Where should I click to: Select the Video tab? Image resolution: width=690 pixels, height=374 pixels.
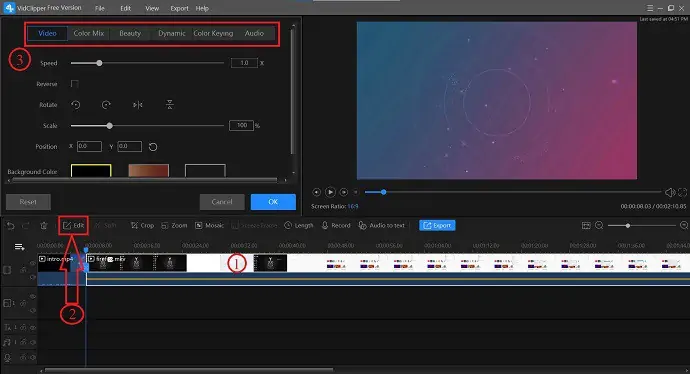[x=47, y=33]
